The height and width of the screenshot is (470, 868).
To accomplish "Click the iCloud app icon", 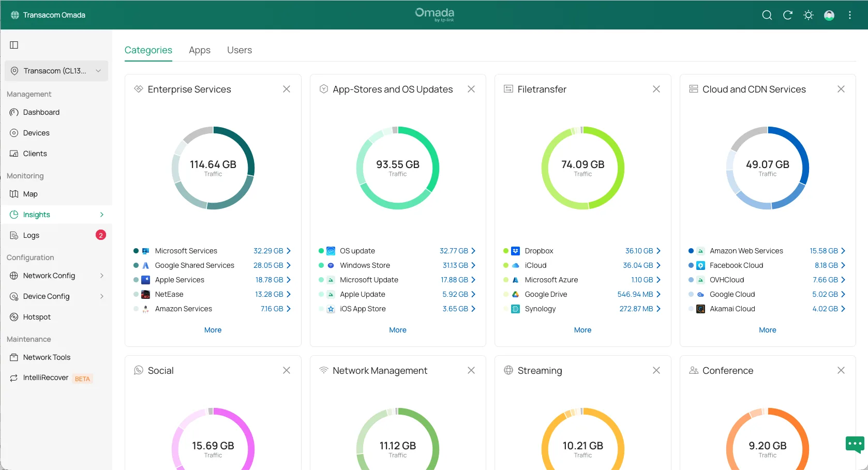I will (x=516, y=265).
